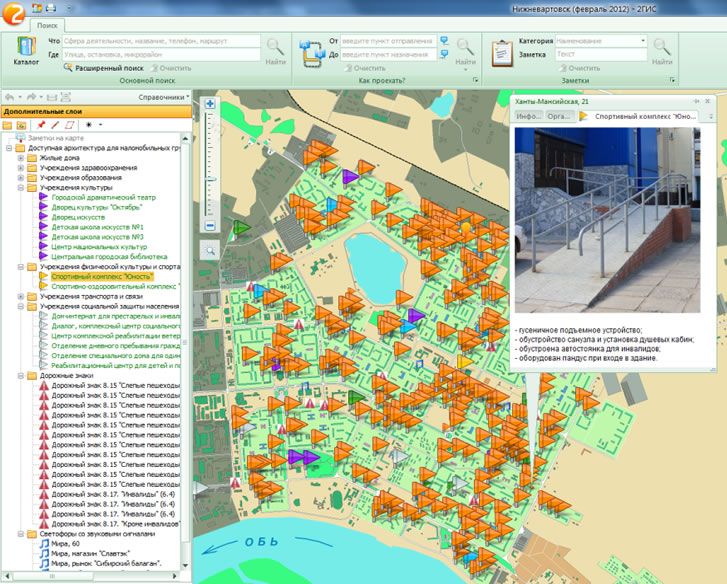This screenshot has height=584, width=727.
Task: Adjust the map zoom level slider
Action: (x=210, y=179)
